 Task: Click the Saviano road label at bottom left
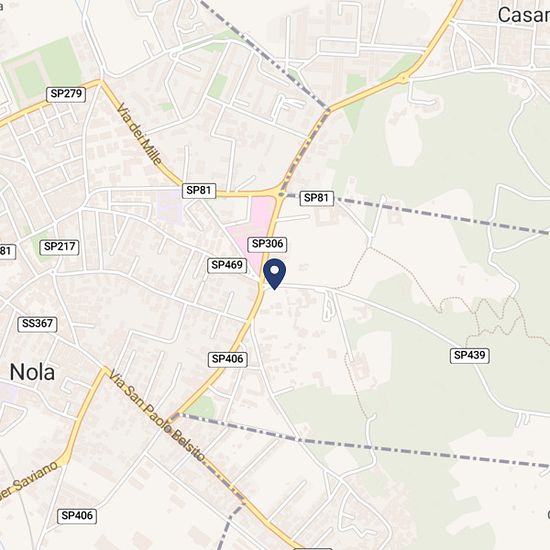click(28, 481)
